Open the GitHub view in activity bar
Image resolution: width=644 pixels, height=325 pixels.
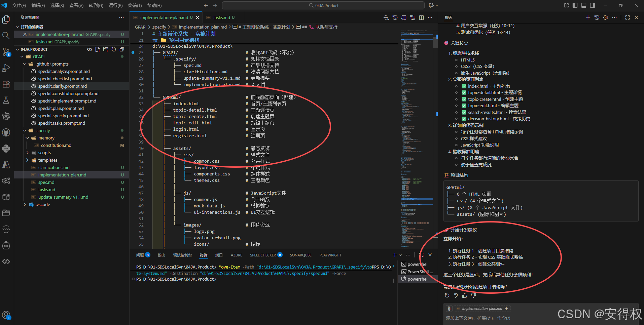click(6, 132)
